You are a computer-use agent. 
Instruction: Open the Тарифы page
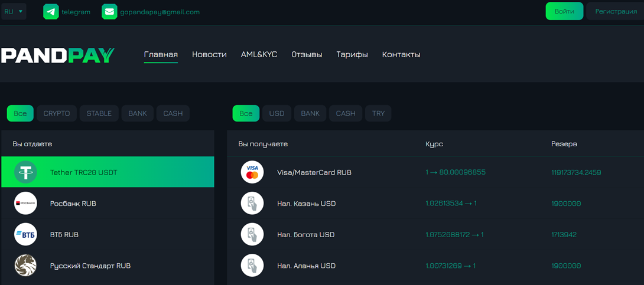(x=352, y=54)
